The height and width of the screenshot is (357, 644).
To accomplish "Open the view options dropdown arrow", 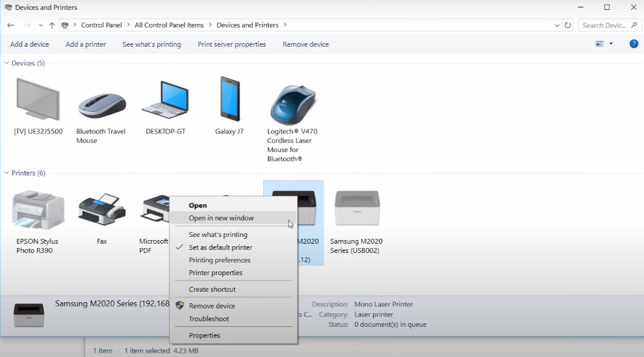I will click(x=611, y=44).
